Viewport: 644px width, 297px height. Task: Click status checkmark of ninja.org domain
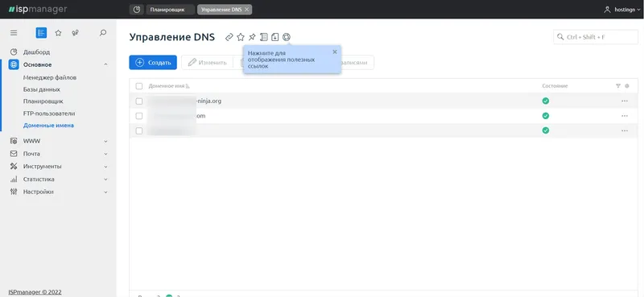[x=546, y=101]
